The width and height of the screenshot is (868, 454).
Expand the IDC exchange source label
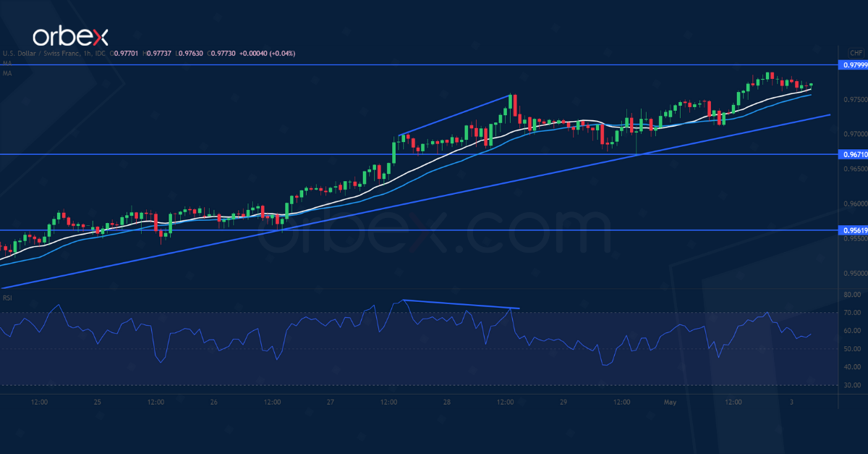coord(99,53)
